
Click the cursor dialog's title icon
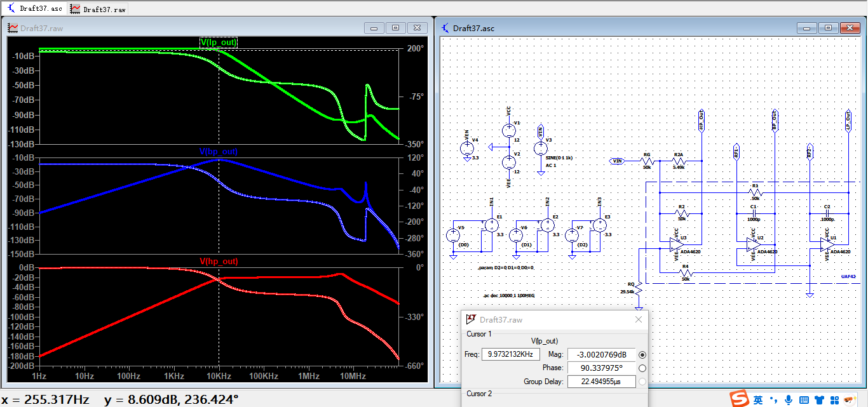click(471, 319)
